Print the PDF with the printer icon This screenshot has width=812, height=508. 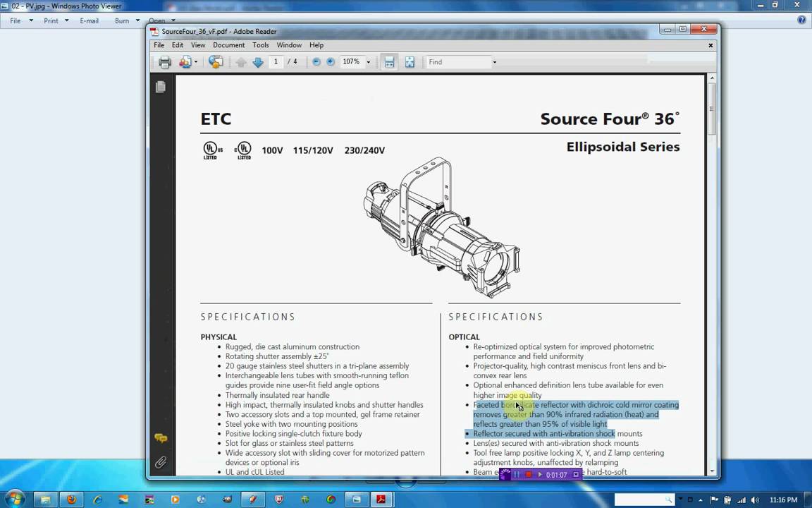[x=165, y=62]
